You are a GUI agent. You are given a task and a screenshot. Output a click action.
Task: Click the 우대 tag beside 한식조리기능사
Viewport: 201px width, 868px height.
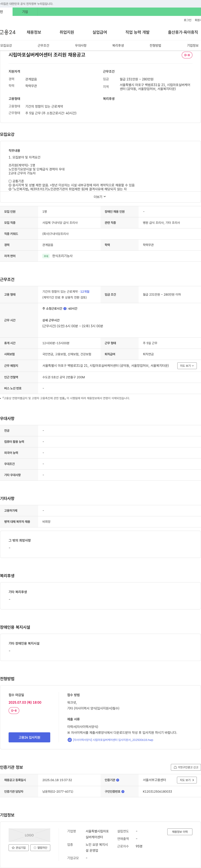pos(46,256)
